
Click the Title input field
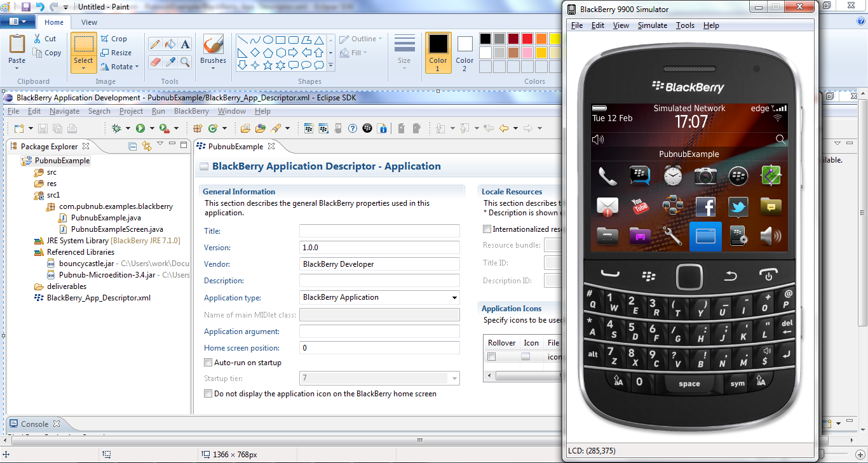[379, 231]
